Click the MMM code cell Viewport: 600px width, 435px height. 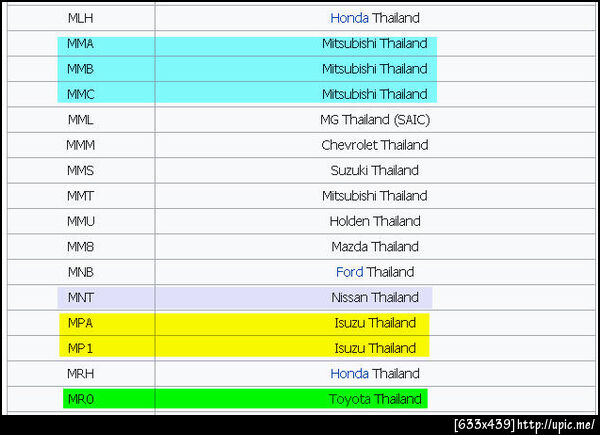(80, 145)
